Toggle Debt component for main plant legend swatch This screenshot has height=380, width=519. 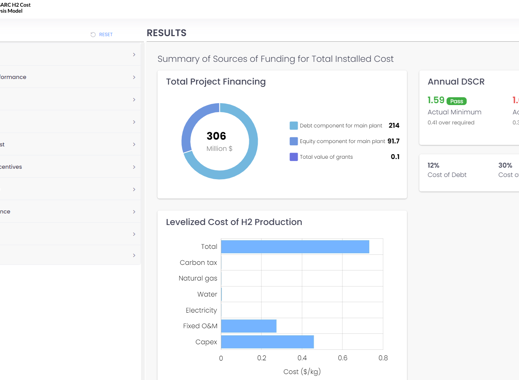pyautogui.click(x=294, y=126)
